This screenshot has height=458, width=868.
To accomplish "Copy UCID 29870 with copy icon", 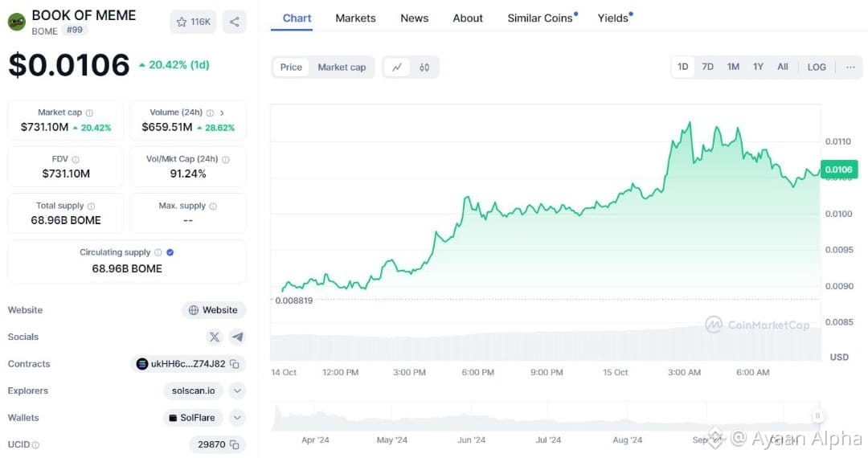I will coord(235,444).
